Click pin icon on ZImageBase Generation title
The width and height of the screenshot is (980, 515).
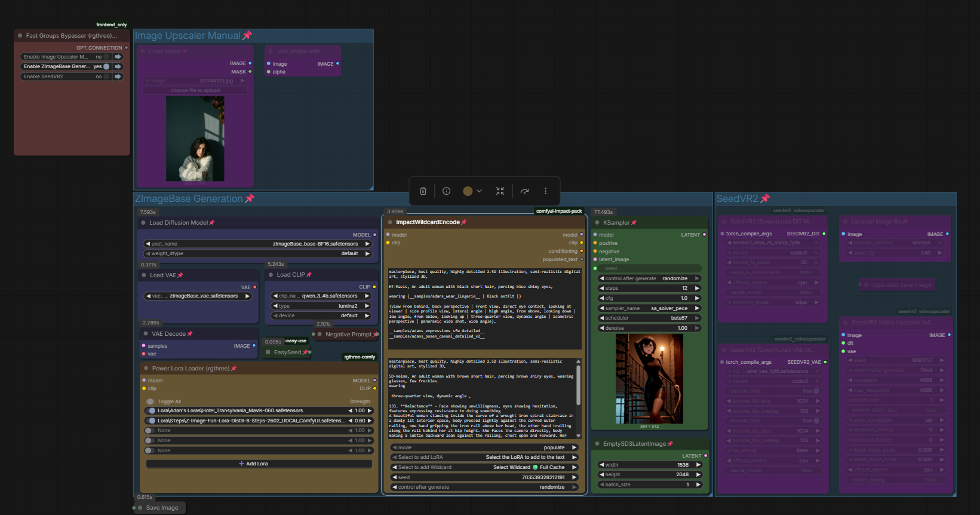coord(250,198)
